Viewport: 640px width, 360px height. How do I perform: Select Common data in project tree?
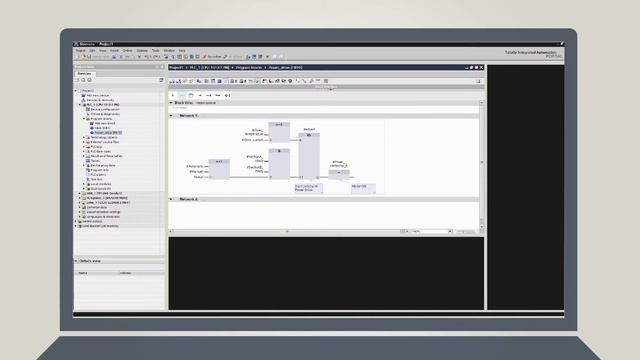pyautogui.click(x=96, y=207)
